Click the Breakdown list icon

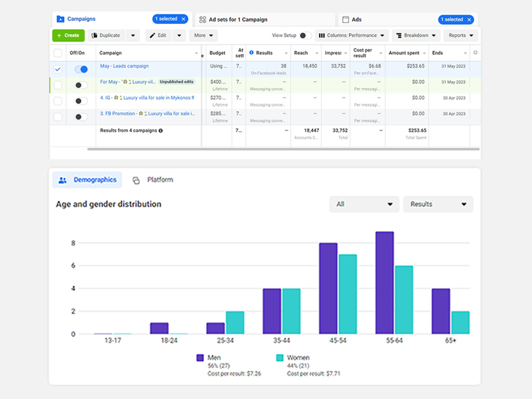tap(399, 35)
